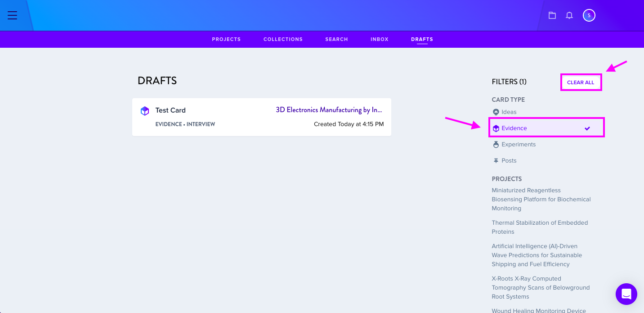Click the Test Card evidence cube icon
This screenshot has height=313, width=644.
(145, 111)
